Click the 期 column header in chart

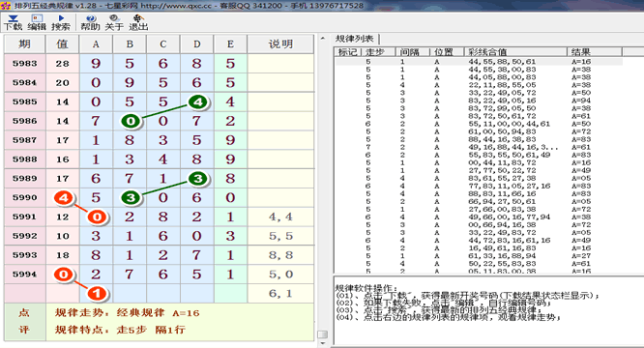(24, 43)
